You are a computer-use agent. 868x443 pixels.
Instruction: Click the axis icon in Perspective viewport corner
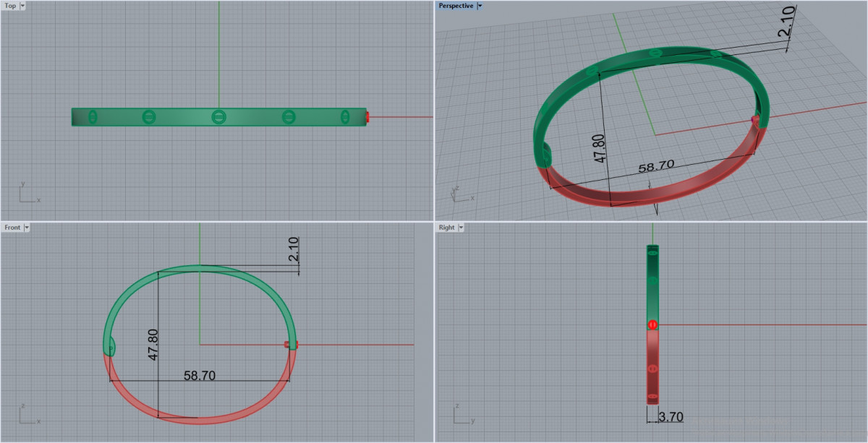(461, 193)
